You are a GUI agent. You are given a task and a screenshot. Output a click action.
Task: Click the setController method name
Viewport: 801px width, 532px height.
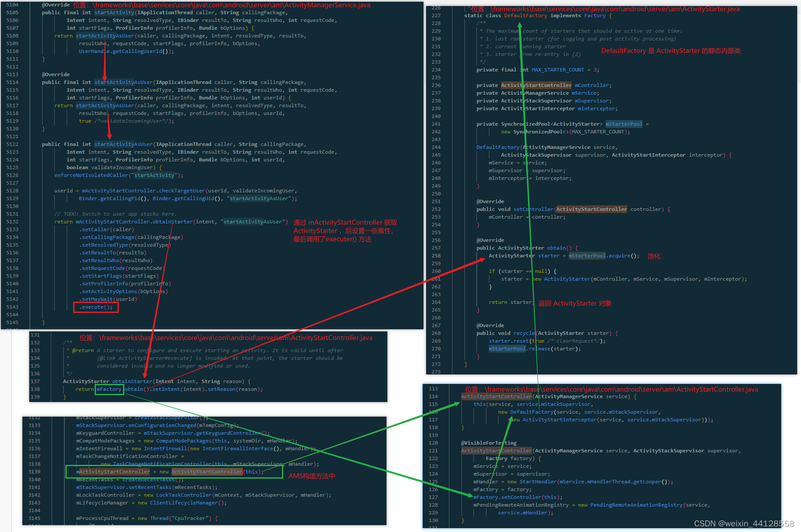click(x=533, y=209)
